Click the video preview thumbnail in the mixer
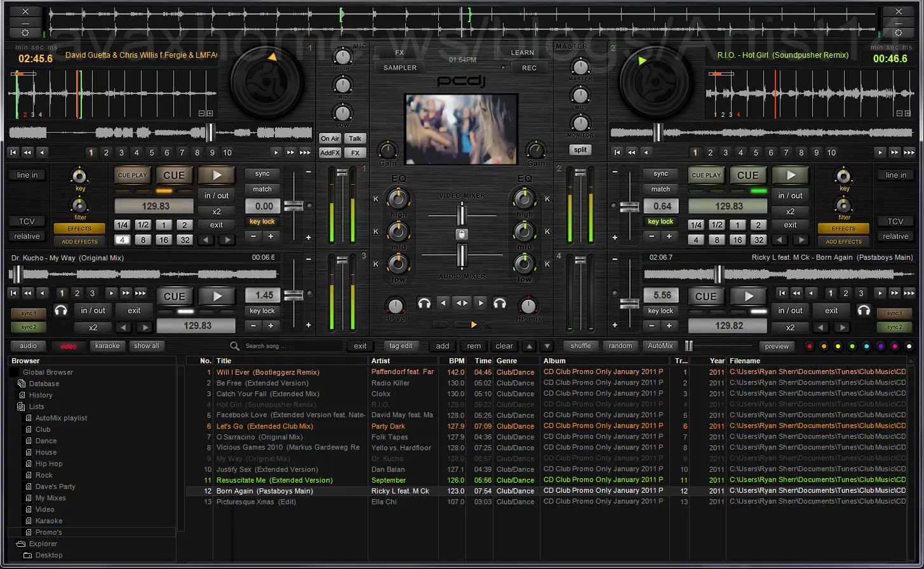Viewport: 924px width, 569px height. click(x=462, y=130)
